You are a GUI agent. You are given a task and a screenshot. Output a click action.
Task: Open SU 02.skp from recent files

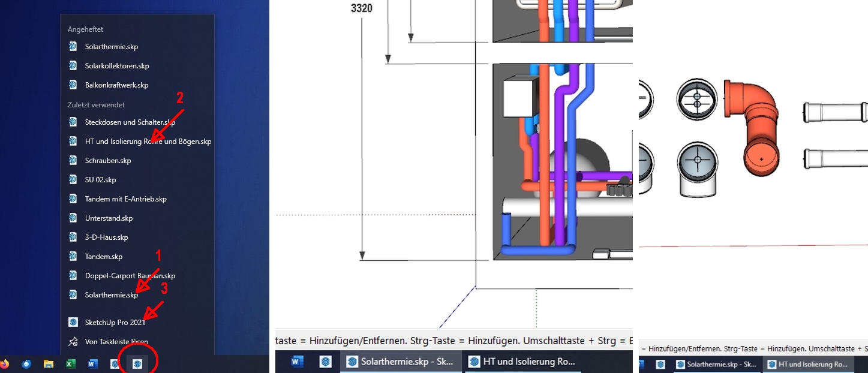(x=137, y=179)
